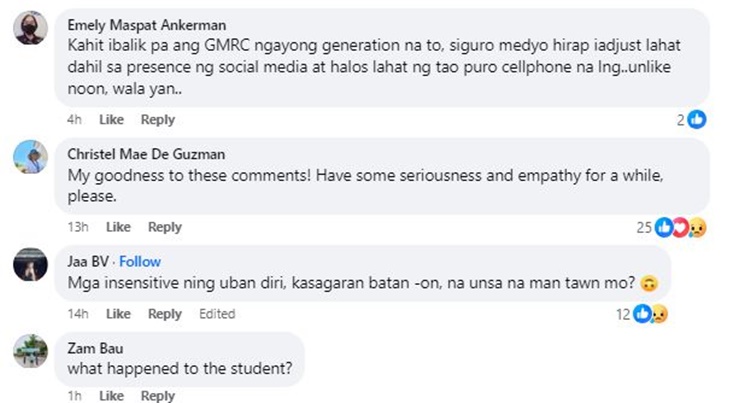Reply to Zam Bau's comment
The width and height of the screenshot is (750, 403).
(157, 396)
